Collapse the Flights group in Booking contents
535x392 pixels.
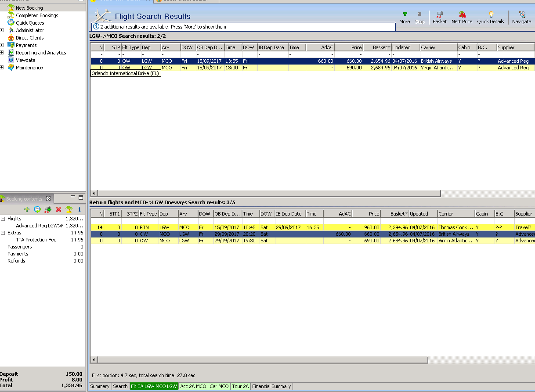tap(3, 219)
